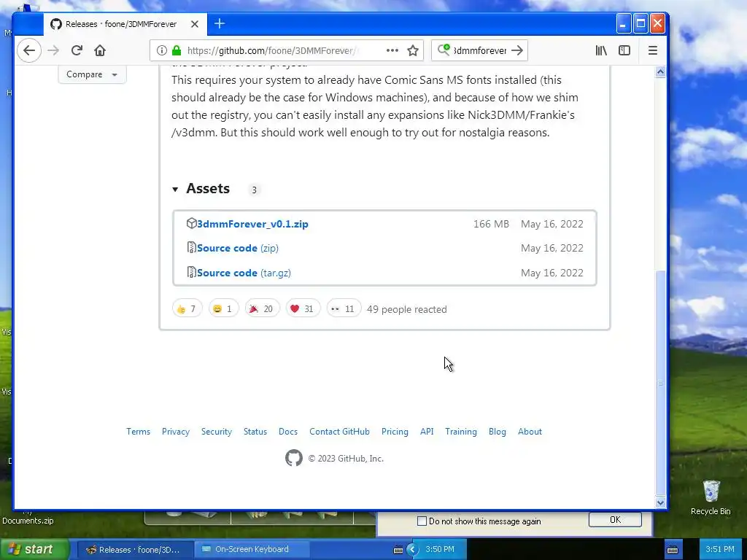Open the Contact GitHub footer link
This screenshot has width=747, height=560.
(340, 432)
